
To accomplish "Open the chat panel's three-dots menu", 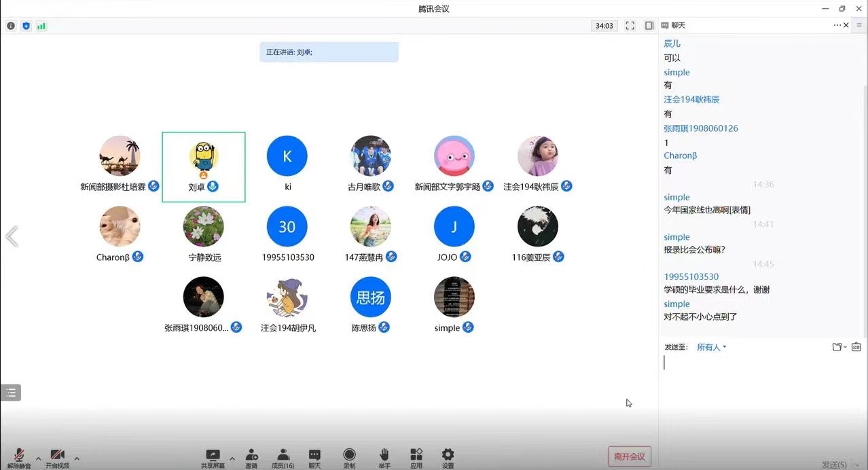I will pos(837,25).
